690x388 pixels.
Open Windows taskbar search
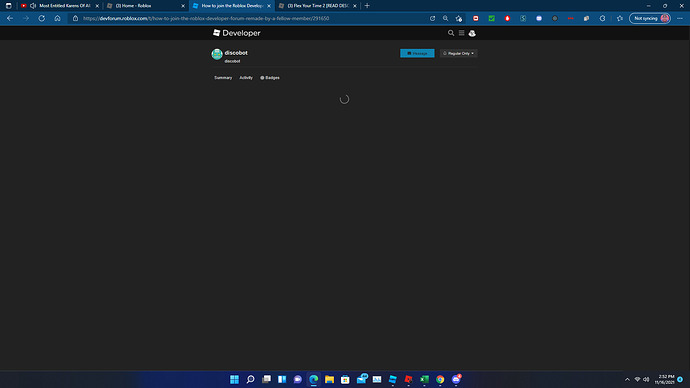pyautogui.click(x=250, y=379)
